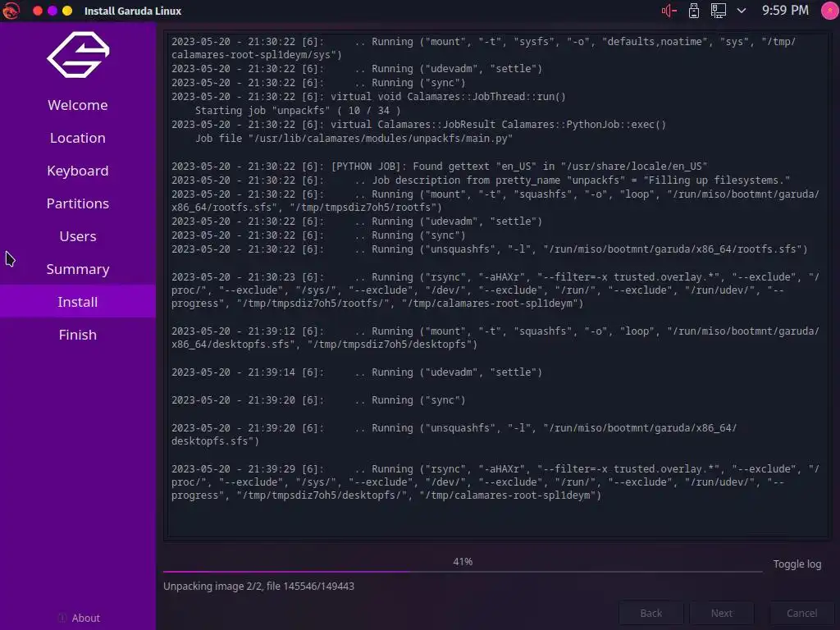
Task: Expand the system tray chevron
Action: click(x=742, y=11)
